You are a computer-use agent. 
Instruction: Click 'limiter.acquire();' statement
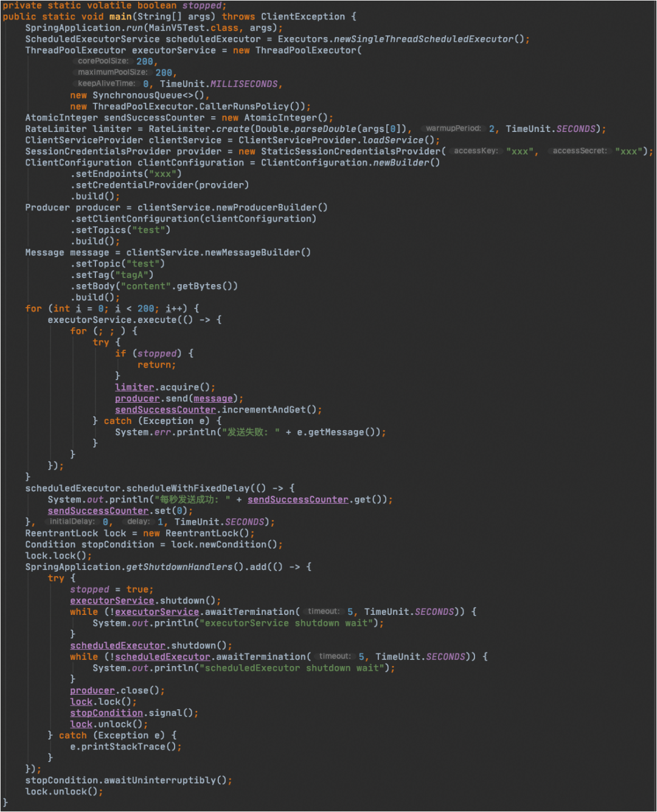[x=165, y=387]
